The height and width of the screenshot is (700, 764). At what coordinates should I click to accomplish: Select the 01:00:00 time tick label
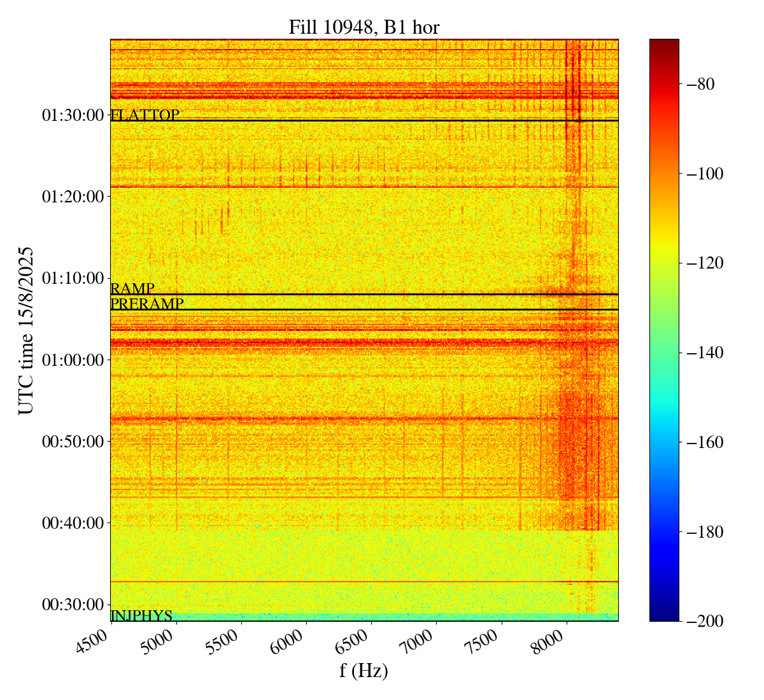(x=73, y=360)
